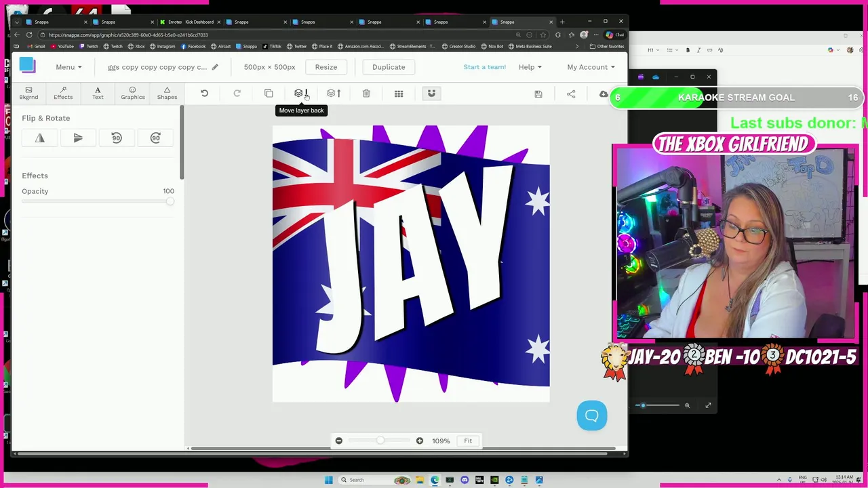The image size is (868, 488).
Task: Edit graphic name with pencil icon
Action: 215,67
